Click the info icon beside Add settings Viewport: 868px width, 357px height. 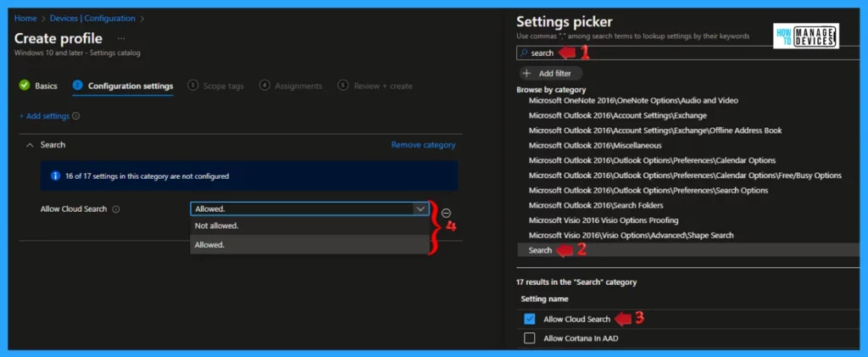pos(75,116)
